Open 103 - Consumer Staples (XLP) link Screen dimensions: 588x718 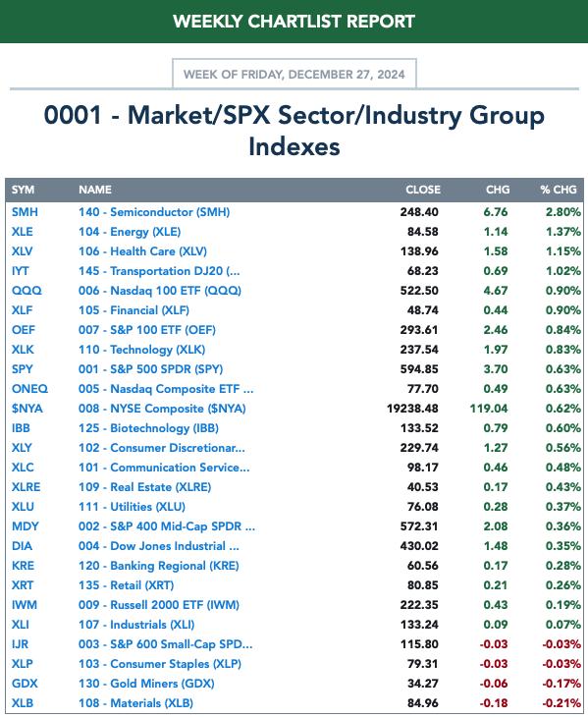(160, 664)
